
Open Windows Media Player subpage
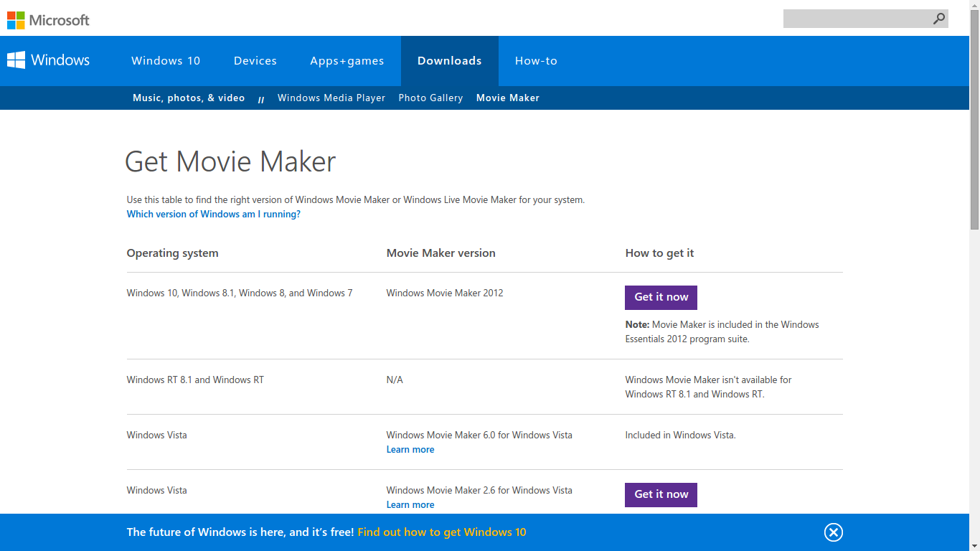pos(331,98)
